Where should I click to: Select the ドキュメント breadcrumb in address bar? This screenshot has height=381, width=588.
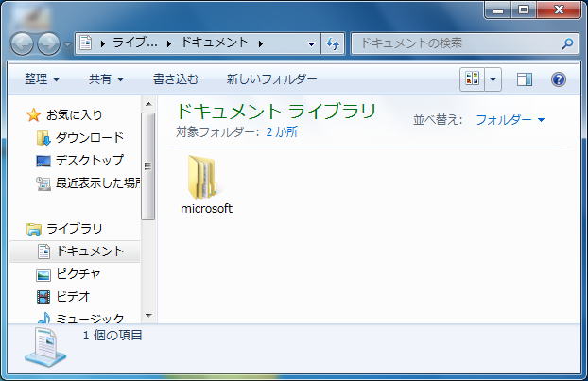pyautogui.click(x=216, y=43)
